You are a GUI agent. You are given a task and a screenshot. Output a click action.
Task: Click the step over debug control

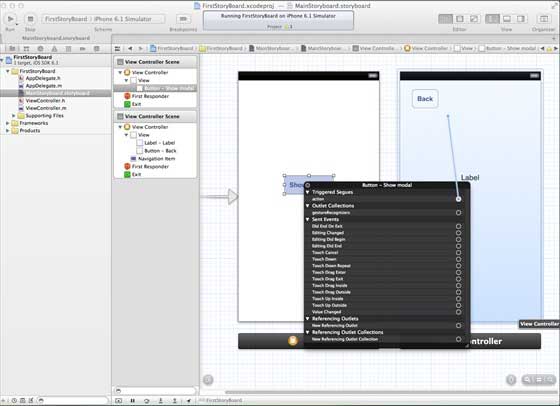[146, 401]
